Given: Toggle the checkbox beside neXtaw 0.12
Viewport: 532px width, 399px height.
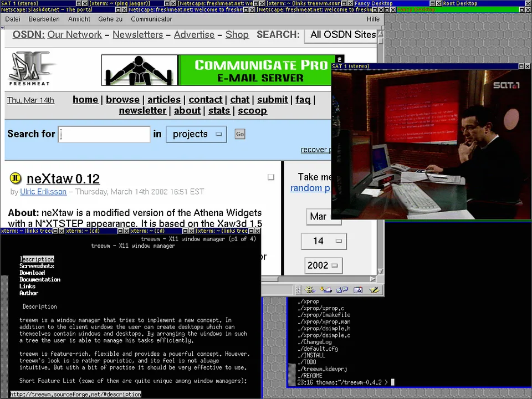Looking at the screenshot, I should pyautogui.click(x=271, y=177).
